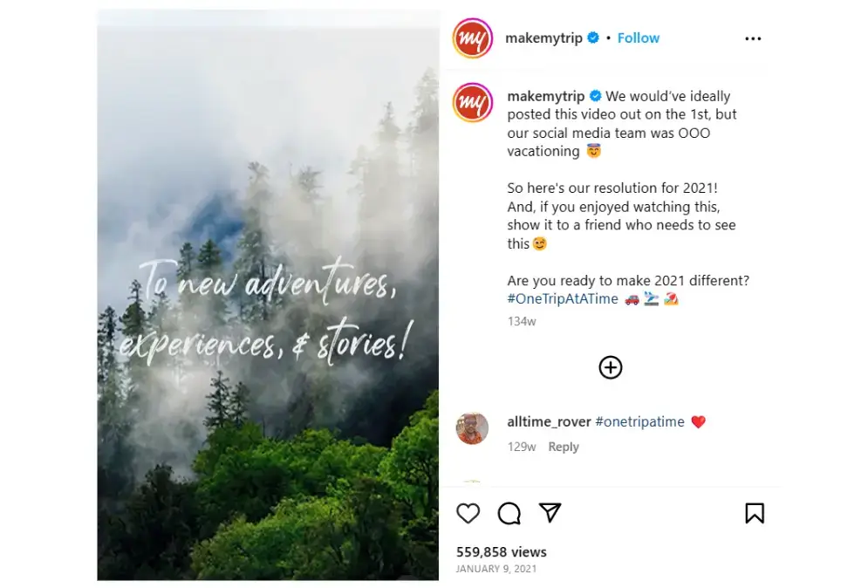View who watched via 559,858 views
Image resolution: width=868 pixels, height=588 pixels.
point(501,551)
